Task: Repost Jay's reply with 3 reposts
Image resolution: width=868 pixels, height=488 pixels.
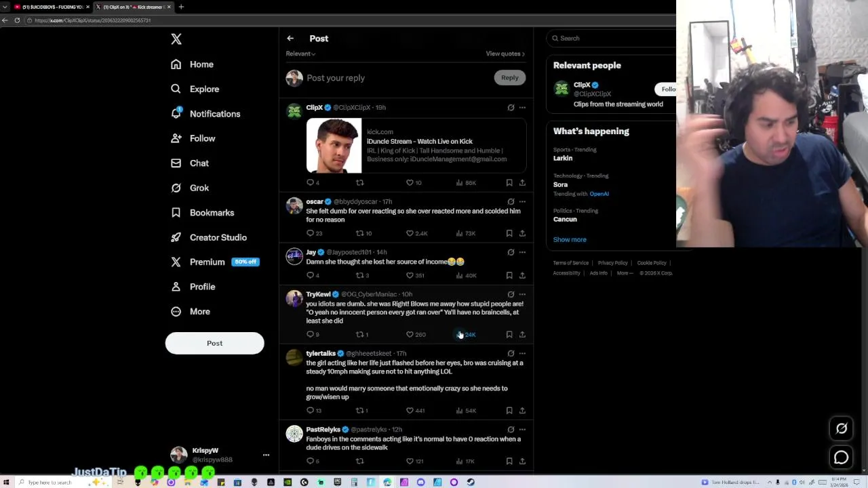Action: point(362,275)
